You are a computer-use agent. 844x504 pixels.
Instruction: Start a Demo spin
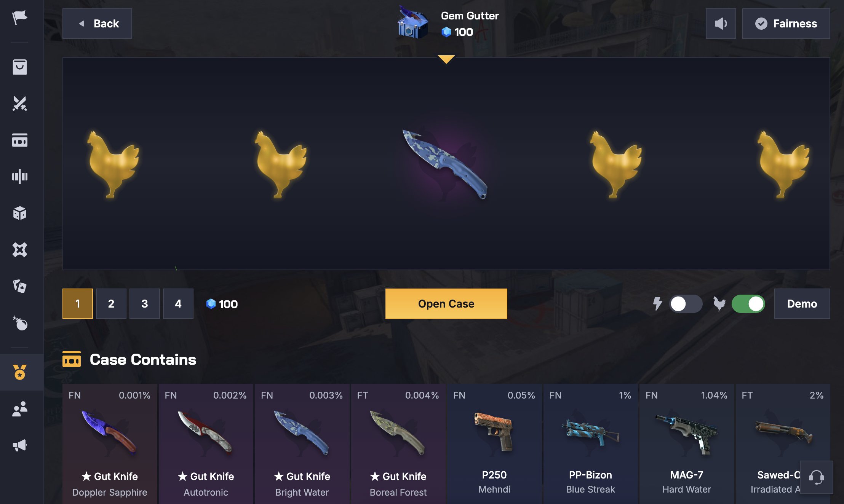[x=802, y=304]
